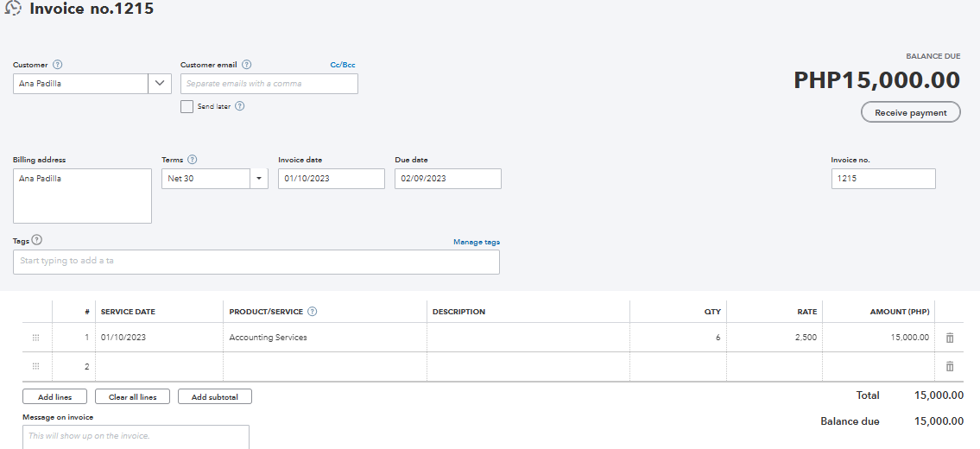This screenshot has height=449, width=980.
Task: Delete empty line 2 with trash icon
Action: [x=950, y=366]
